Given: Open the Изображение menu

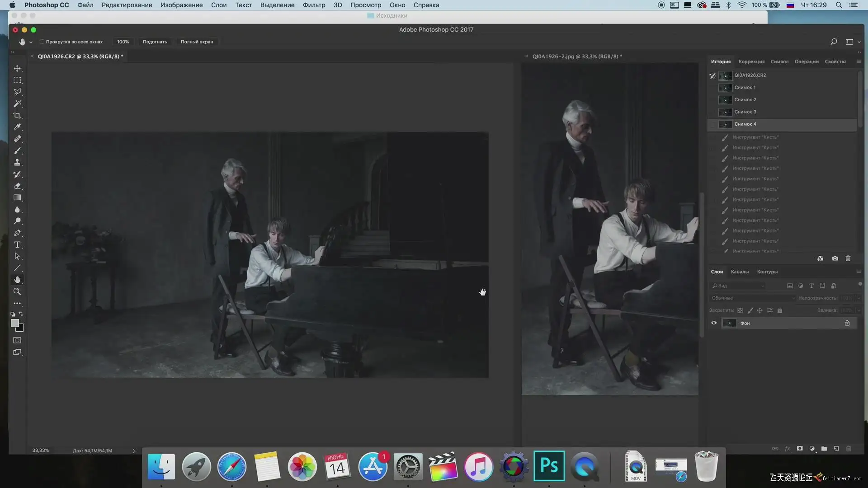Looking at the screenshot, I should point(181,5).
